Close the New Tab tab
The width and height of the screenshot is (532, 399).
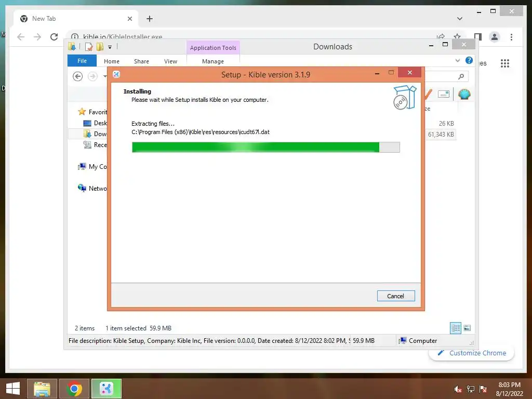click(129, 19)
